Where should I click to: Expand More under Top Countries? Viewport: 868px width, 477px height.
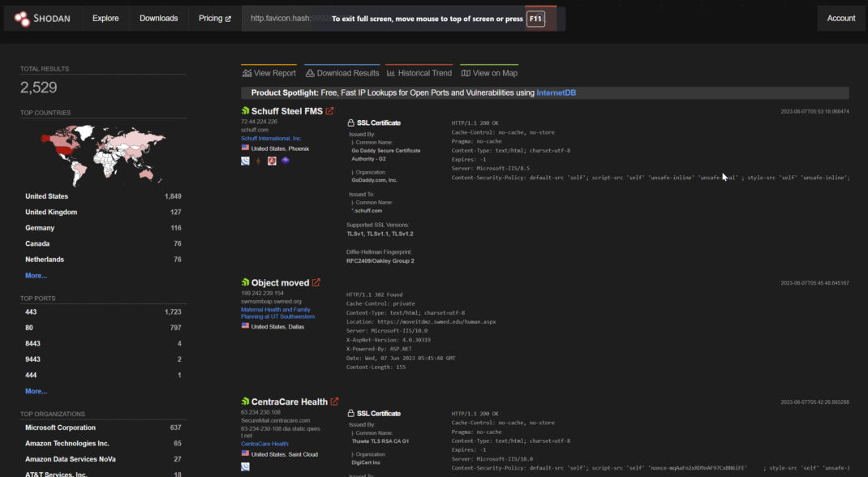tap(36, 276)
